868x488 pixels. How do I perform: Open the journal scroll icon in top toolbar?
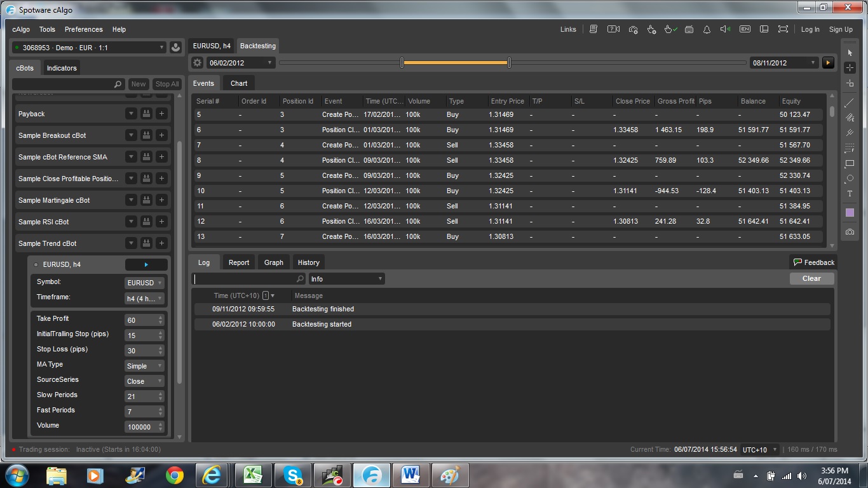pos(593,29)
